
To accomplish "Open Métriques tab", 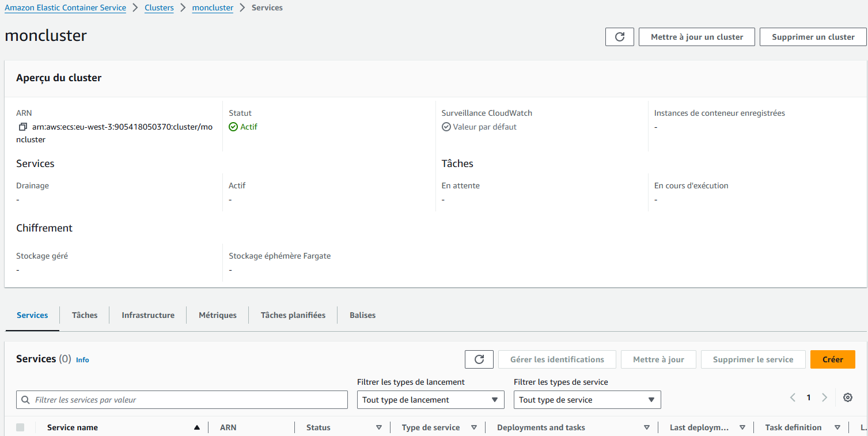I will click(x=218, y=315).
